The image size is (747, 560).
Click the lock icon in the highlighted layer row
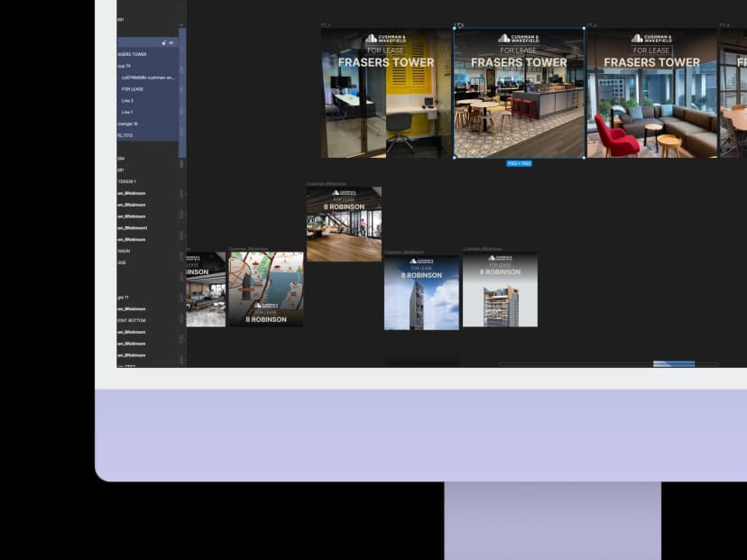[x=164, y=43]
